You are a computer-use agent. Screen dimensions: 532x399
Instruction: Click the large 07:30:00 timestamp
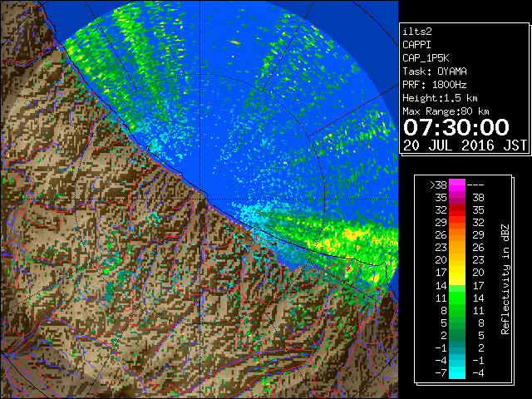[456, 127]
